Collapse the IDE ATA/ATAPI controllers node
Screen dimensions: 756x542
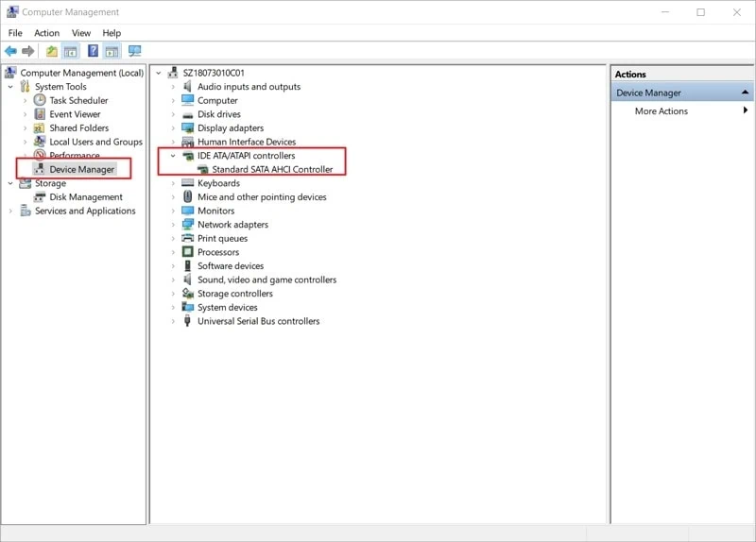(173, 156)
